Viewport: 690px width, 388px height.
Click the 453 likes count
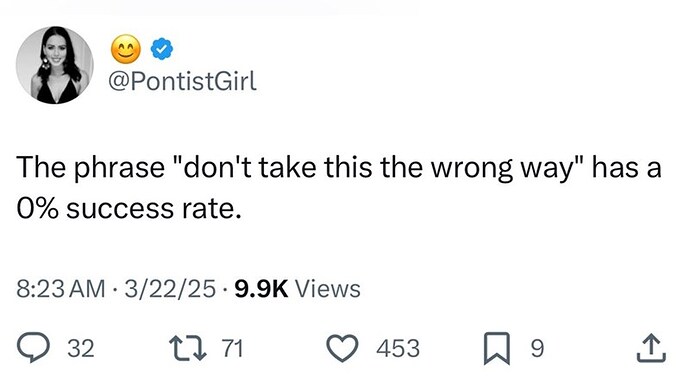(x=398, y=348)
